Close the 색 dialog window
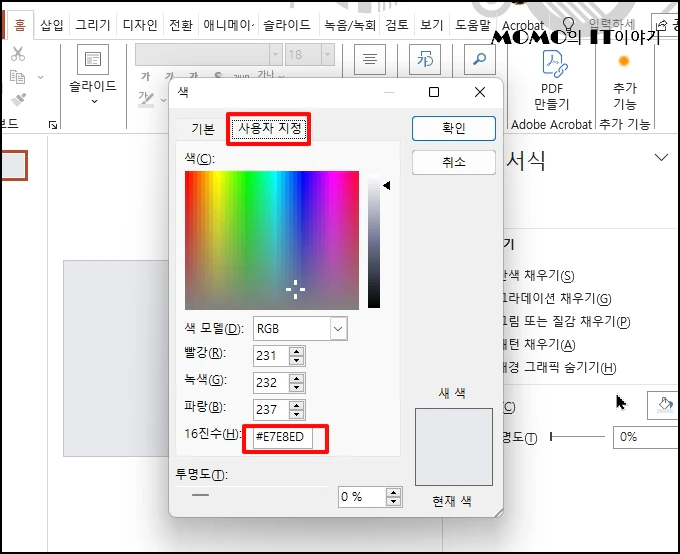Screen dimensions: 680x554 tap(480, 92)
